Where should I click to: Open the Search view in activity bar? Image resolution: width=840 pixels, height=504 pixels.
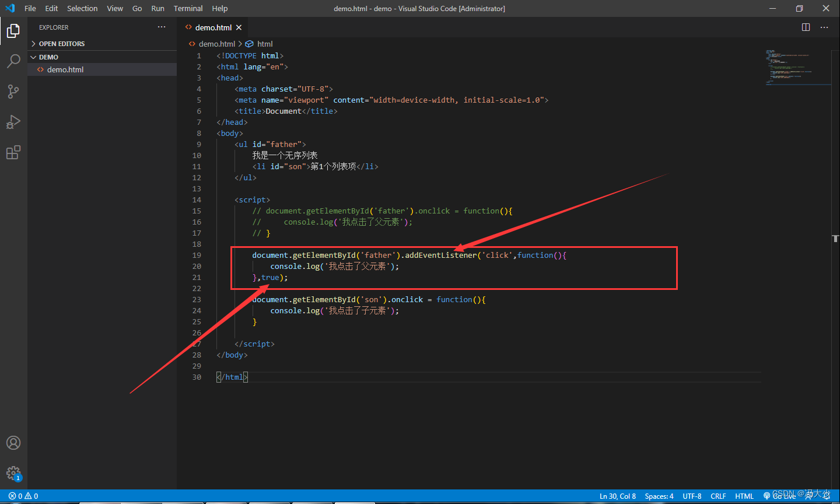pyautogui.click(x=13, y=61)
